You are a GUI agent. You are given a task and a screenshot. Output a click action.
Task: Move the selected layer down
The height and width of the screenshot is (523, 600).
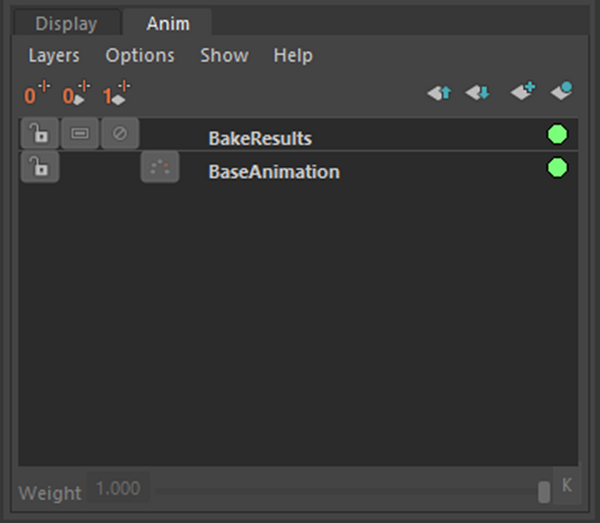pos(477,93)
